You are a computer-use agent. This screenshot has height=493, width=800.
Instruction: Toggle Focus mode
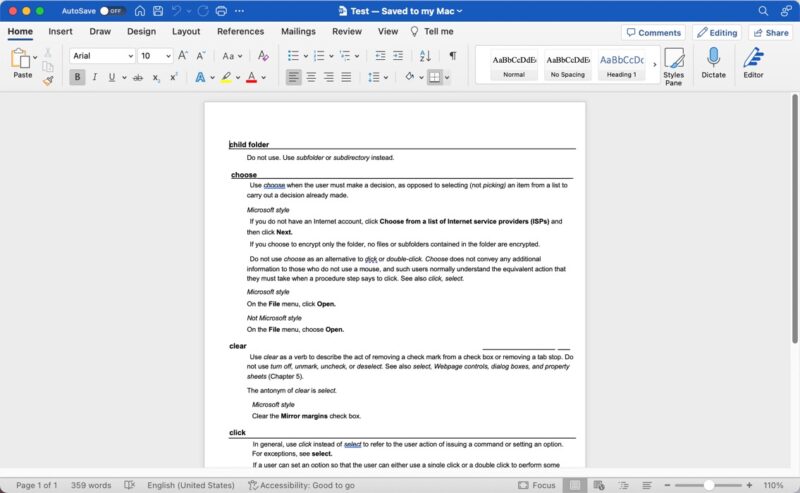(537, 485)
